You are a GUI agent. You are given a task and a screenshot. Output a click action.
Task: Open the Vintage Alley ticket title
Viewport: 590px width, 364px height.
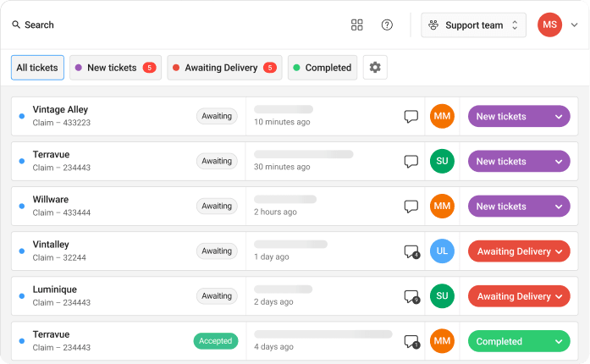[x=60, y=109]
